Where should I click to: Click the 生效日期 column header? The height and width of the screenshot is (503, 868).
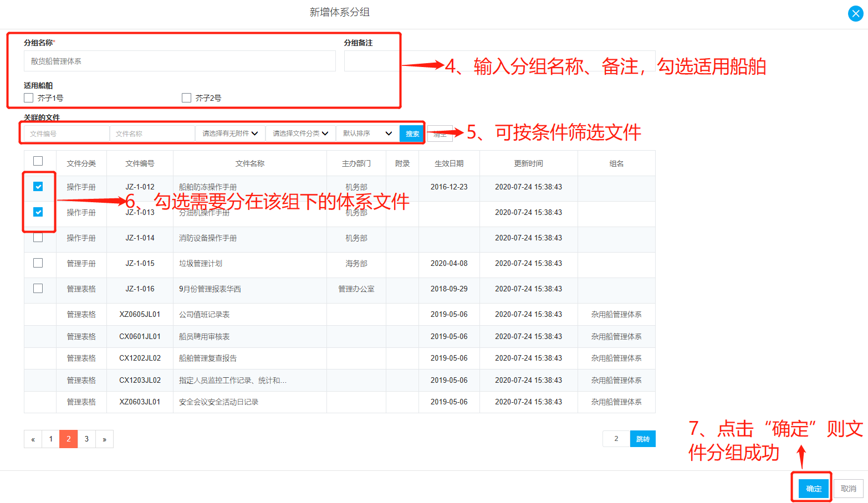tap(449, 163)
